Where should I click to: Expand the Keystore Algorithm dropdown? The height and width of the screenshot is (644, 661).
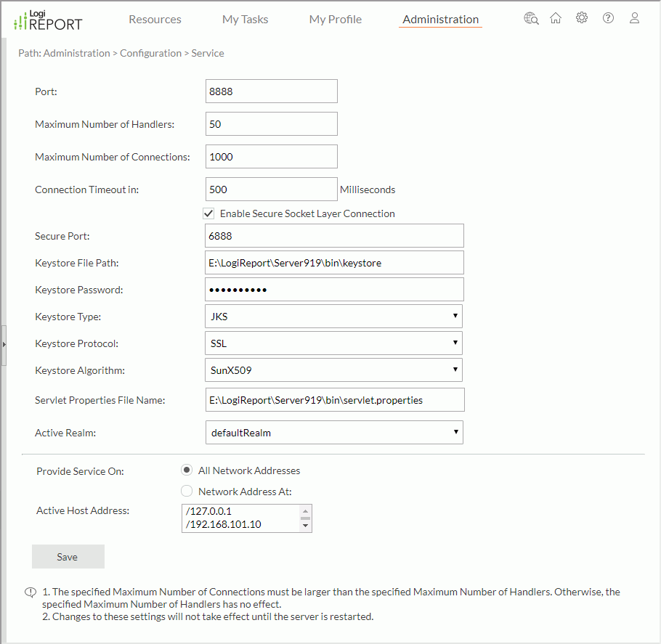click(x=455, y=370)
